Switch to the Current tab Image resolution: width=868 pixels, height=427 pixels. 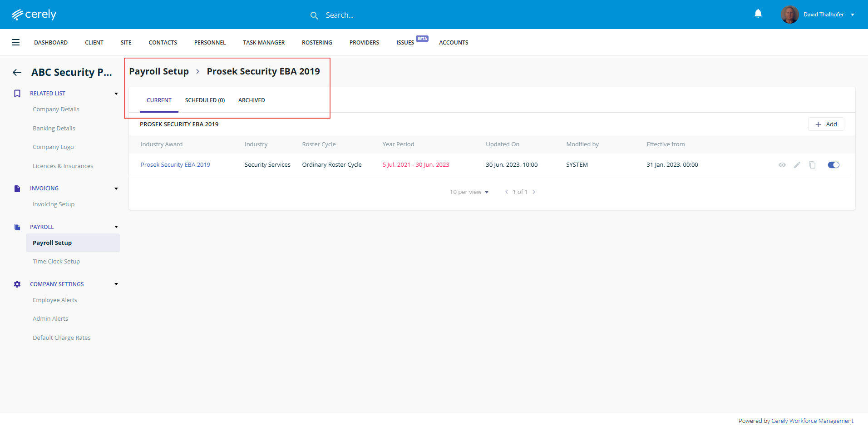point(159,100)
